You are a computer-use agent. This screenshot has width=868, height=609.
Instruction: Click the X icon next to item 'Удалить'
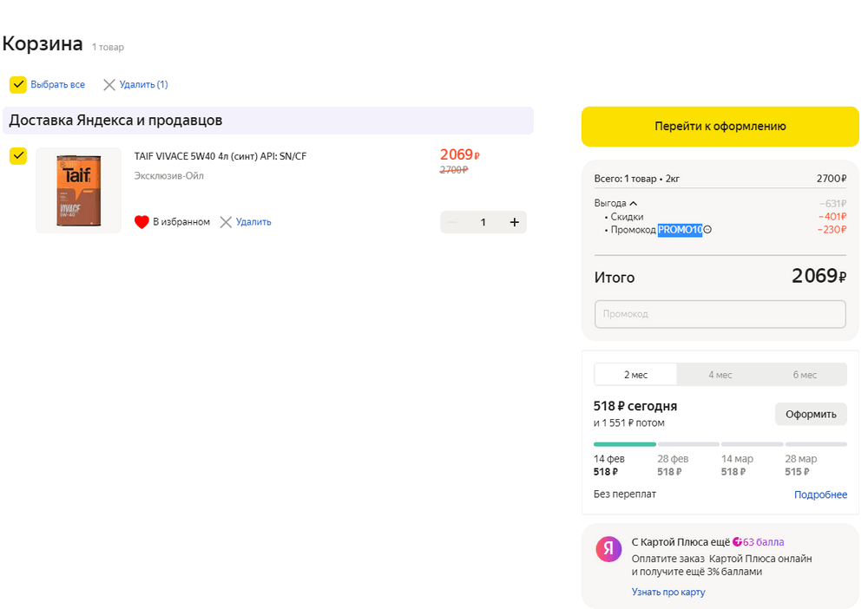pos(226,222)
